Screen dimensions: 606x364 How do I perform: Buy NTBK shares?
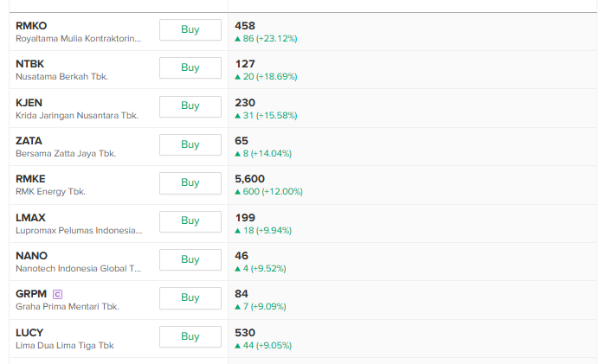pos(190,67)
